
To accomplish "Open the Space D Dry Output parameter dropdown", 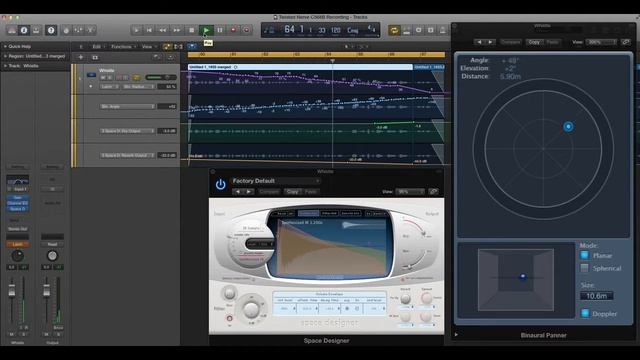I will pyautogui.click(x=127, y=131).
